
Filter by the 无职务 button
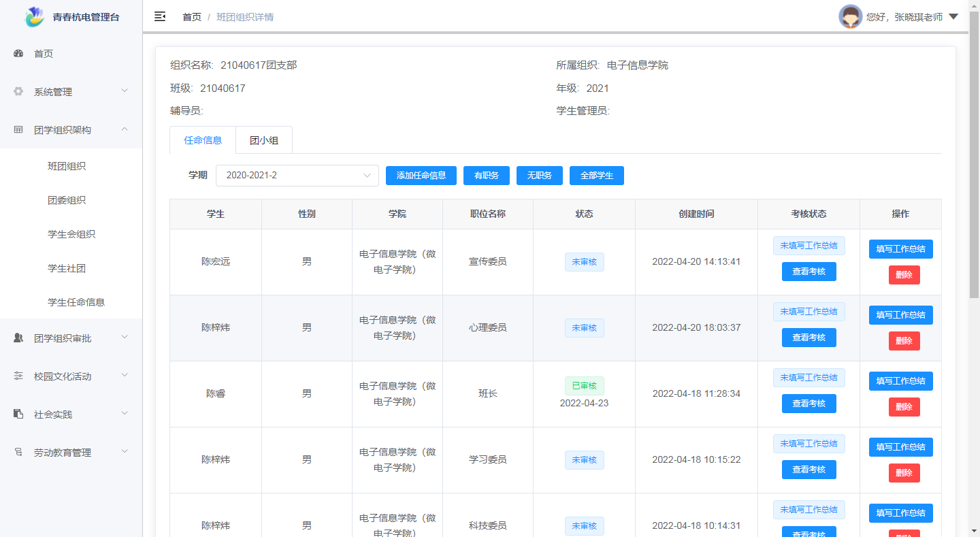[540, 176]
